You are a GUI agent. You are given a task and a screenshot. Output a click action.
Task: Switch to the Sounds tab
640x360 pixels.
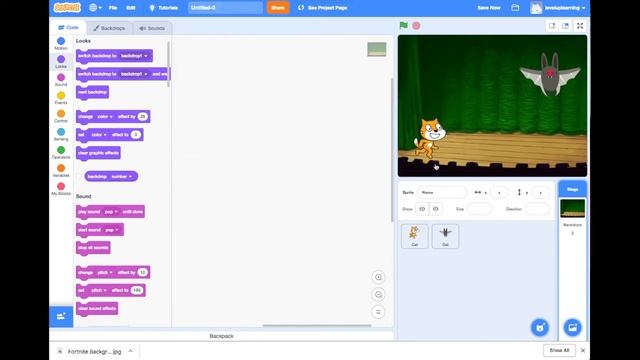click(x=152, y=28)
